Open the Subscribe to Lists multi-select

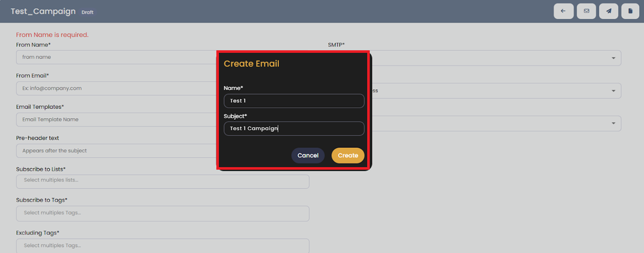[x=163, y=181]
